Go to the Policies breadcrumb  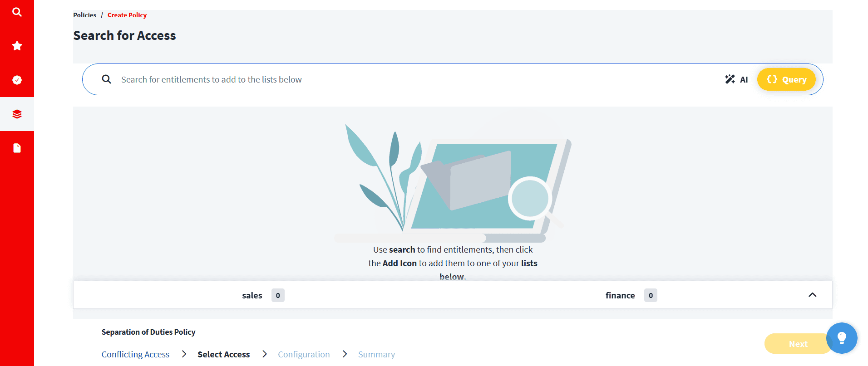(84, 15)
